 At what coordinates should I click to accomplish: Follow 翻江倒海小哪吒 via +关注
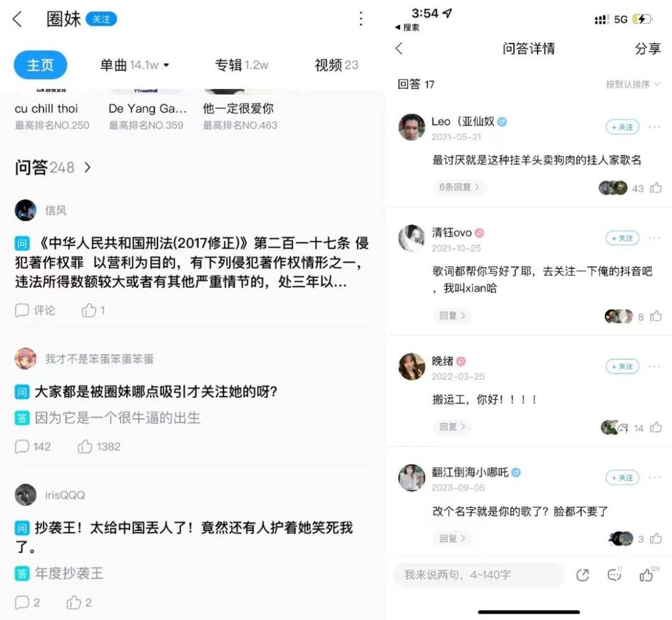click(x=622, y=478)
